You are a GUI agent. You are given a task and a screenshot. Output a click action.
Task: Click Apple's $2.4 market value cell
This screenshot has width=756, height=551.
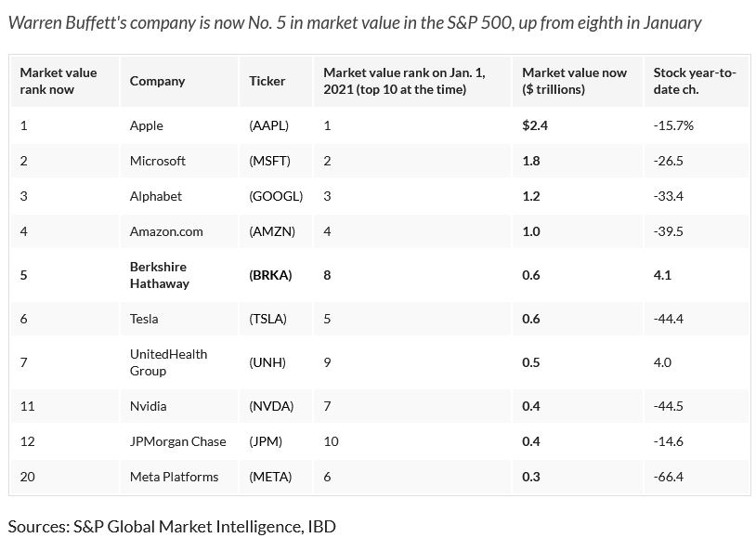[x=535, y=125]
